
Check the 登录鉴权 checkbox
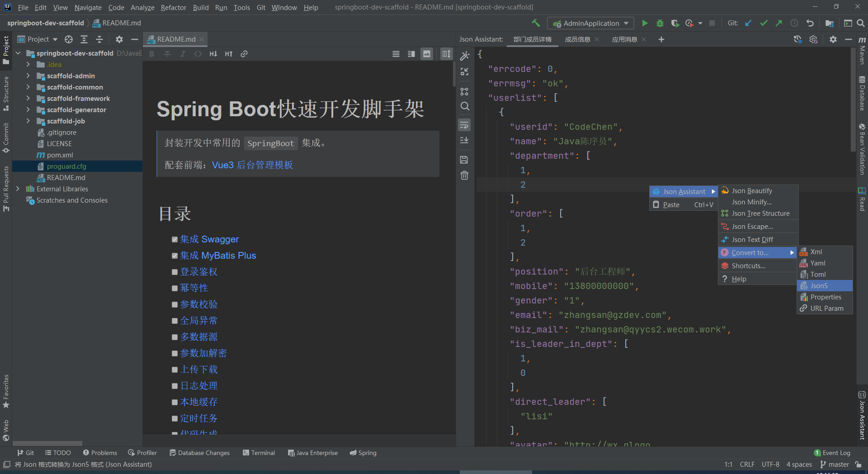175,272
